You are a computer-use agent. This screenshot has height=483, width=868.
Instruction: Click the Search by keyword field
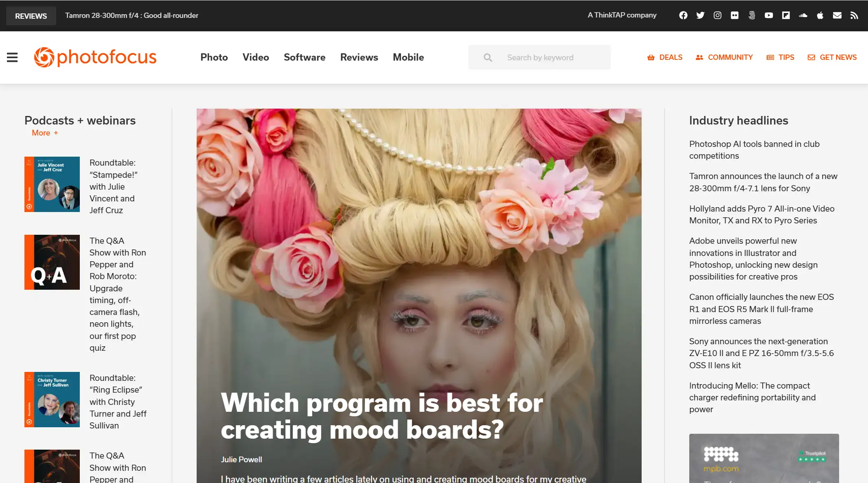(x=539, y=57)
